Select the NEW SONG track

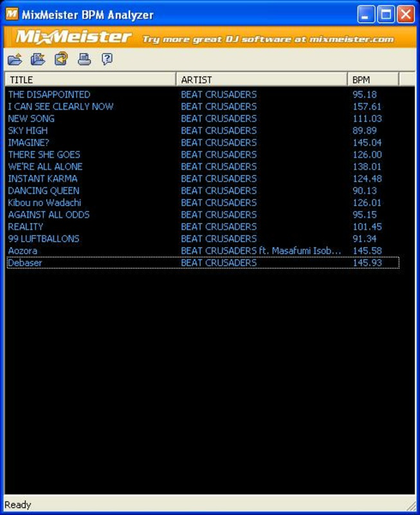31,118
